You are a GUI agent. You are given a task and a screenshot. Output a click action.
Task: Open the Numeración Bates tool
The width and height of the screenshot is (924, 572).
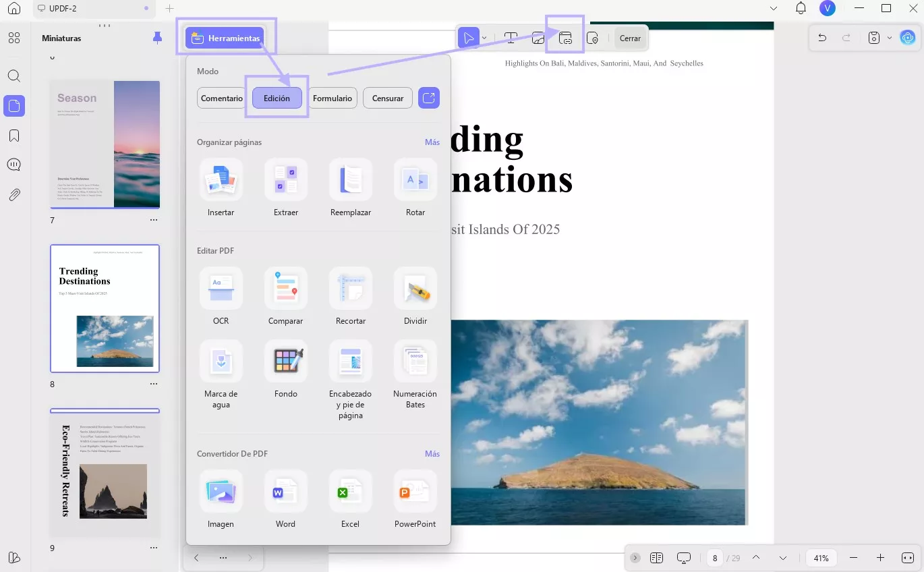pyautogui.click(x=415, y=375)
